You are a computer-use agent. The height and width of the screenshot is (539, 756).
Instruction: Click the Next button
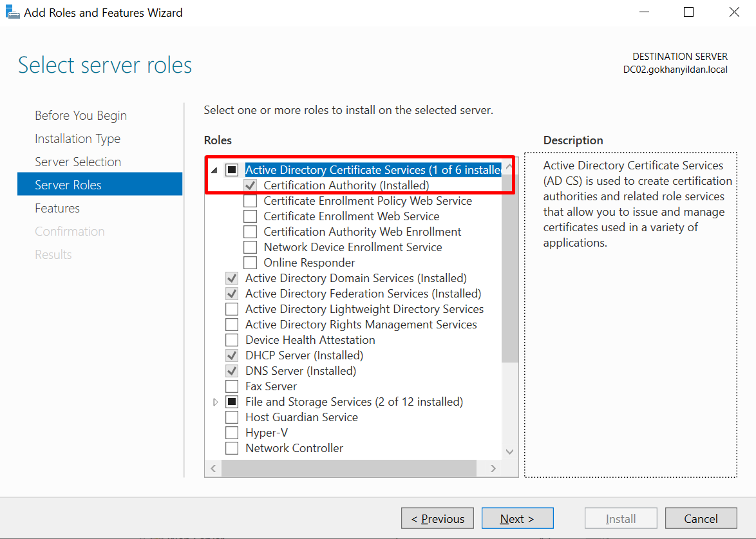(x=517, y=518)
